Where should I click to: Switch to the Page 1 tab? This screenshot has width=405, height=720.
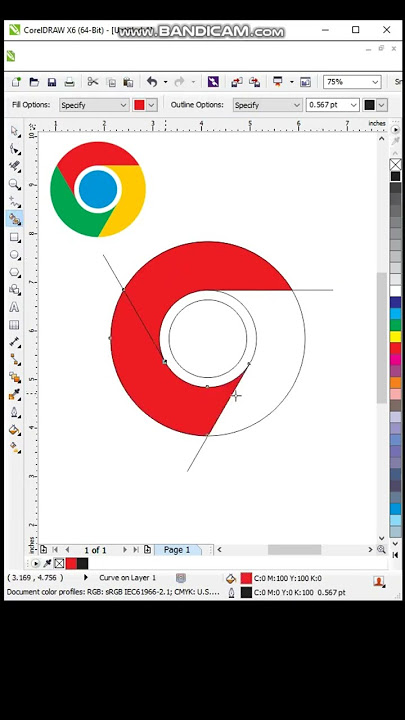pos(177,550)
